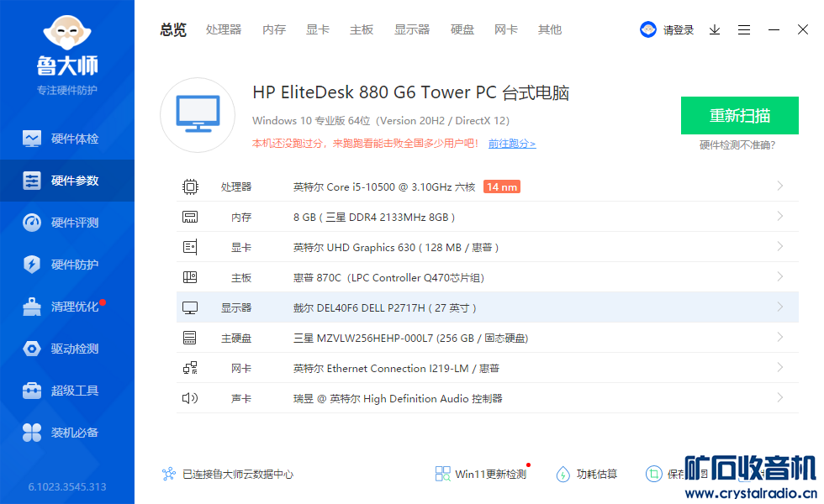The width and height of the screenshot is (824, 504).
Task: Click the 主硬盘 disk icon
Action: [190, 338]
